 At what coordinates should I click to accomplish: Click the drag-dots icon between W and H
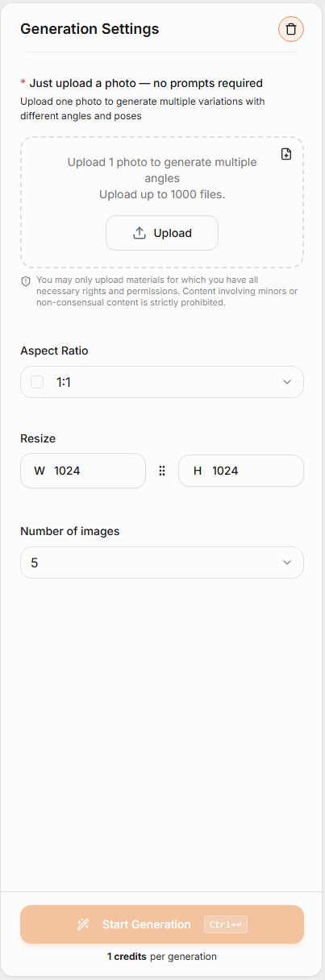tap(162, 471)
